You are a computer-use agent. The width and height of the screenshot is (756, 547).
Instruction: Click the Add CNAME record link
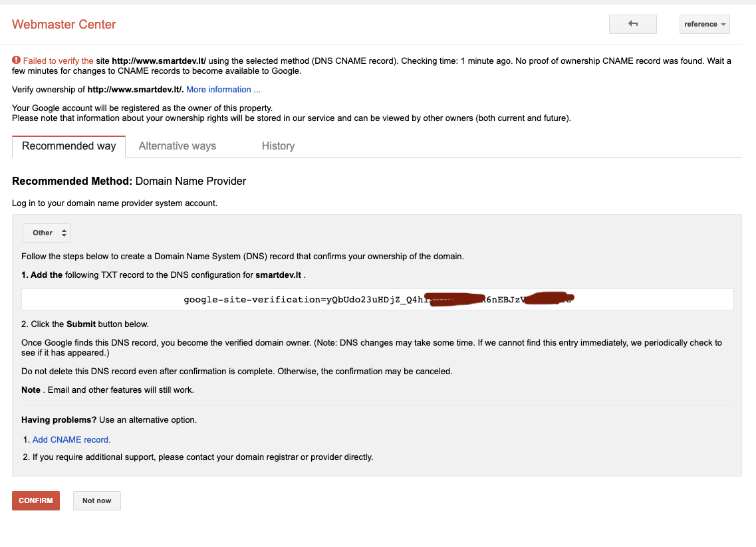click(71, 439)
